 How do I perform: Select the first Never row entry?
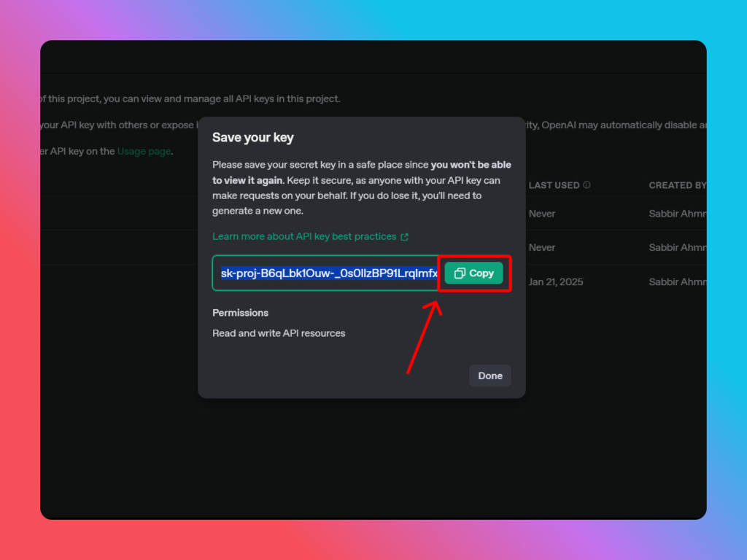pos(542,214)
